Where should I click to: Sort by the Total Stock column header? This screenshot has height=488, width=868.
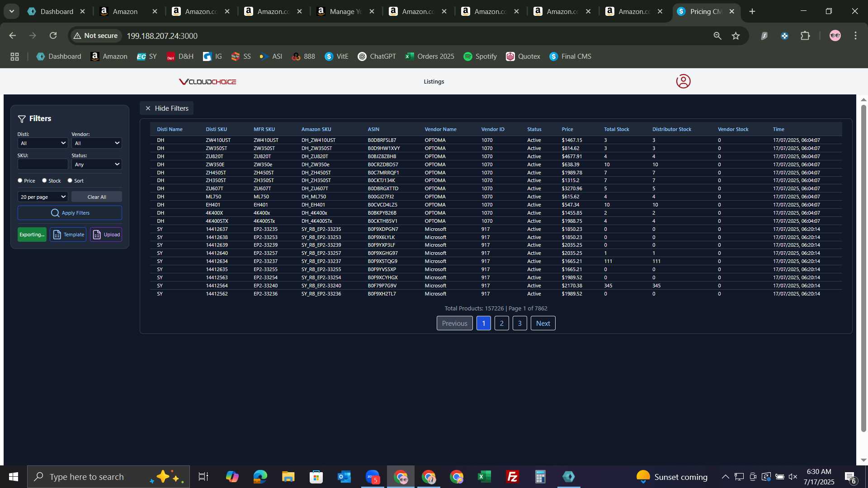tap(616, 129)
